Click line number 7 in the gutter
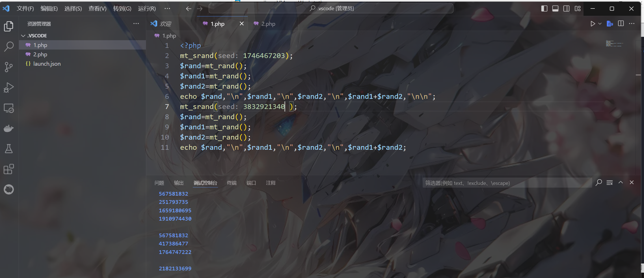Image resolution: width=644 pixels, height=278 pixels. tap(167, 107)
